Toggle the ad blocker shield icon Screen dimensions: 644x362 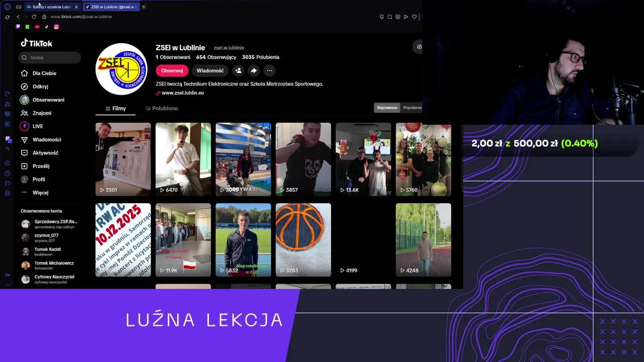tap(397, 17)
